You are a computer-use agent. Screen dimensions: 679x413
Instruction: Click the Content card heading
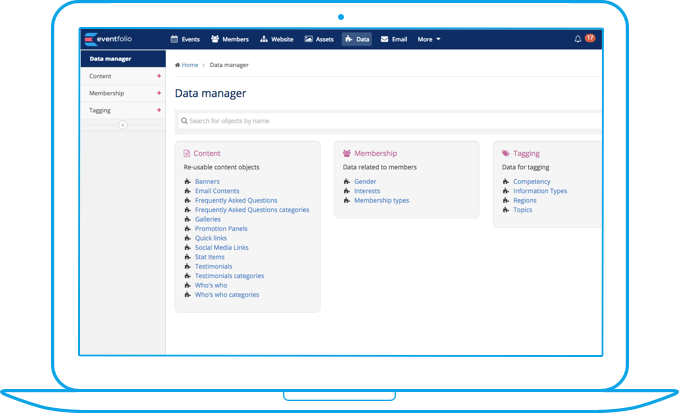(x=207, y=153)
